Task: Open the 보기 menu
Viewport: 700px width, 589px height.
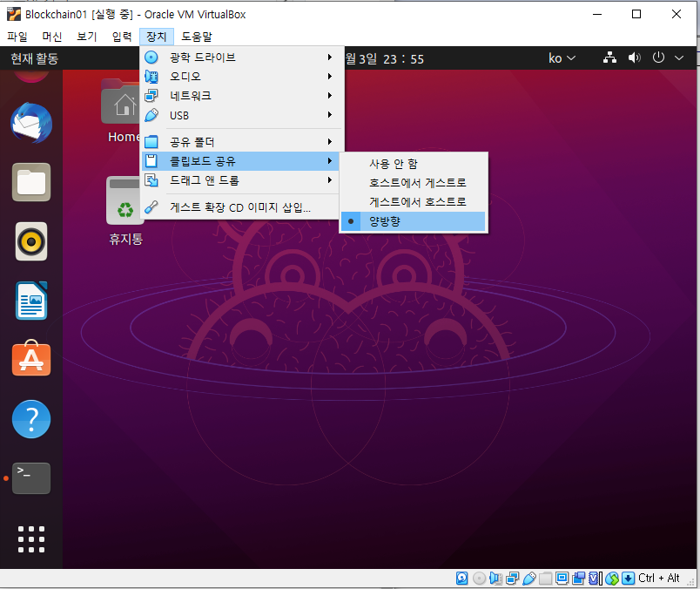Action: click(86, 37)
